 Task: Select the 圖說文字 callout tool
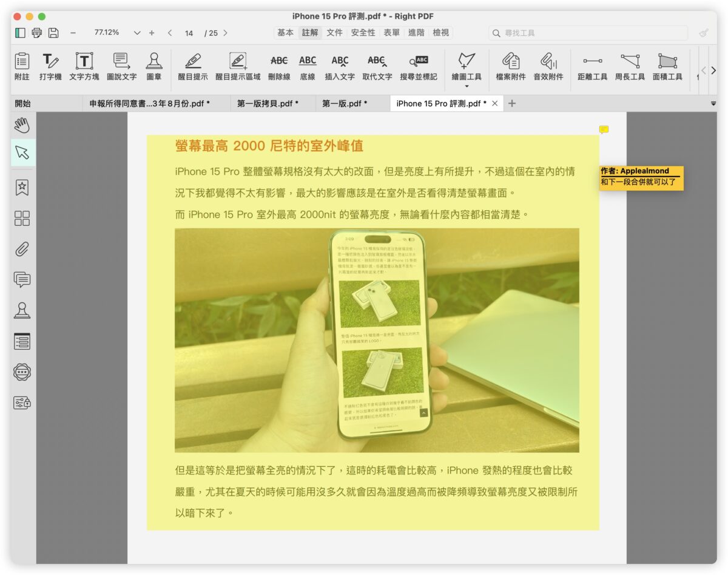[122, 66]
